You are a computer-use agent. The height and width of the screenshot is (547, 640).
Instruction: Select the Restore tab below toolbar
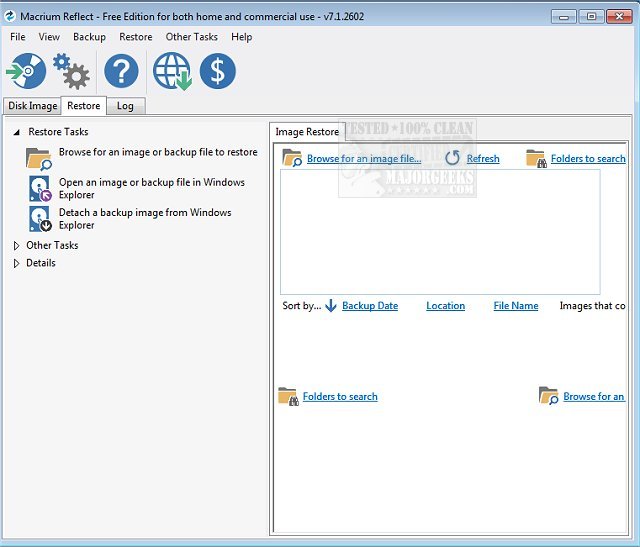(84, 106)
